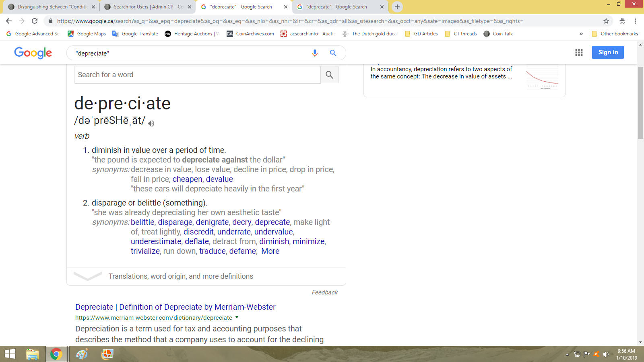Expand translations, word origin, and more definitions
The width and height of the screenshot is (644, 362).
(181, 276)
